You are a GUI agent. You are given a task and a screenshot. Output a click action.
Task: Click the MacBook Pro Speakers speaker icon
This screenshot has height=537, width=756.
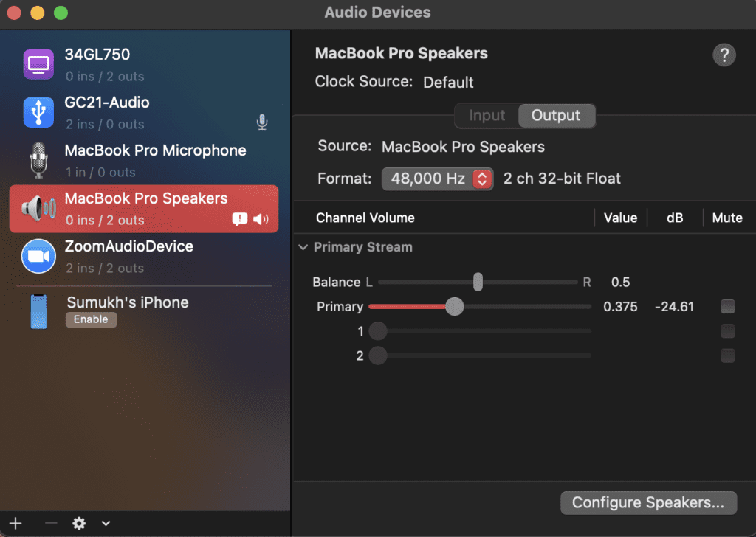[38, 209]
